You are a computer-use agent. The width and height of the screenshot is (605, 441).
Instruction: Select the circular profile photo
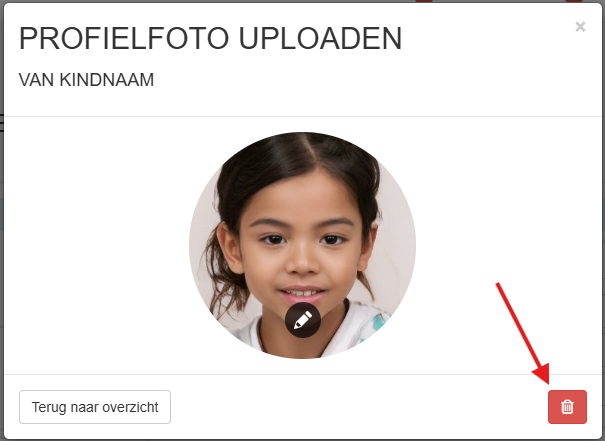tap(302, 245)
